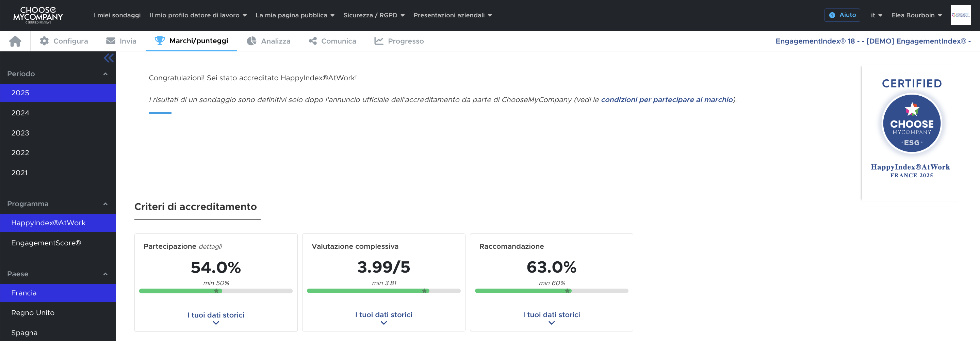Click the ChooseMyCompany logo
980x341 pixels.
(x=38, y=15)
